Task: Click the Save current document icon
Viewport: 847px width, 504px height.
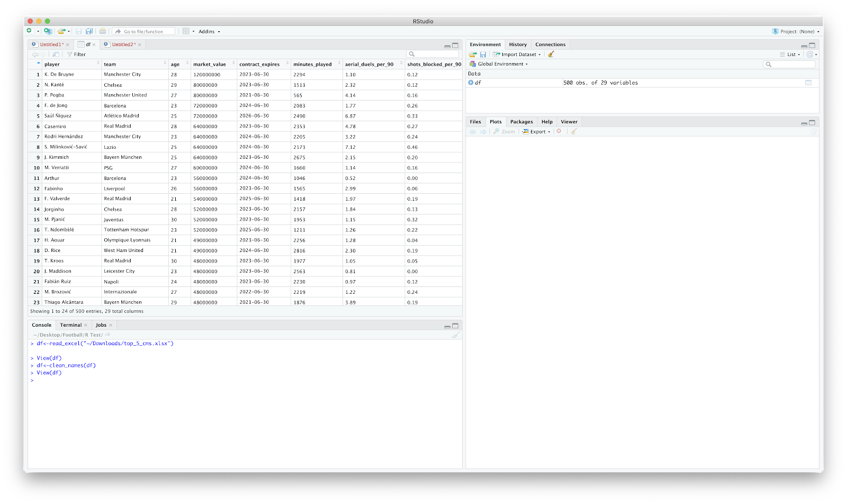Action: [79, 31]
